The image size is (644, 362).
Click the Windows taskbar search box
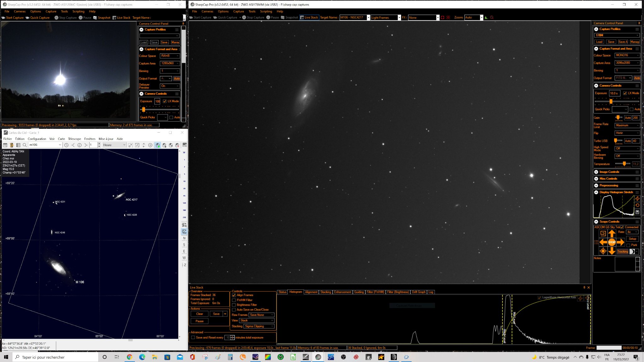55,357
